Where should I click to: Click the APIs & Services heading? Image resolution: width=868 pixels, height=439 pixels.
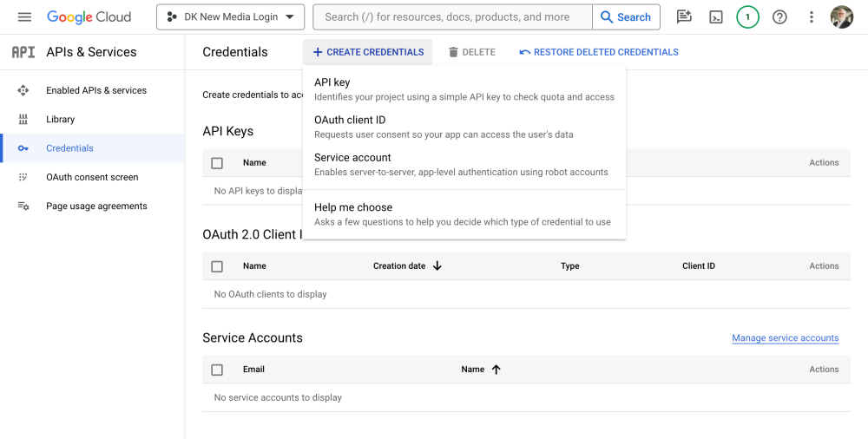point(91,52)
